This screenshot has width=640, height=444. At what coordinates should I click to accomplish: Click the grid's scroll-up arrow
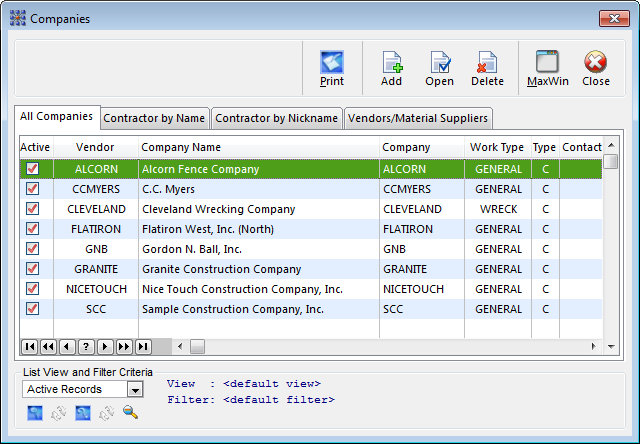pyautogui.click(x=611, y=145)
